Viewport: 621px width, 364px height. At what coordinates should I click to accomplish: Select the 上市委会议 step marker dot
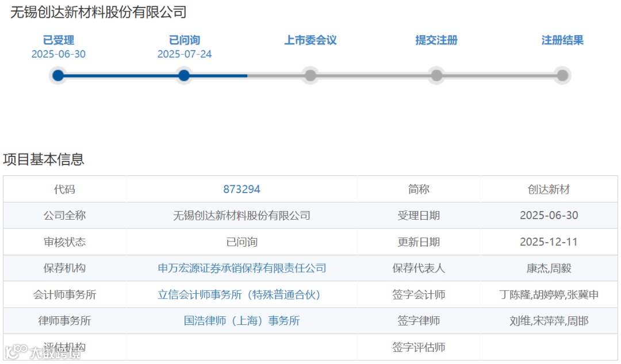tap(310, 75)
